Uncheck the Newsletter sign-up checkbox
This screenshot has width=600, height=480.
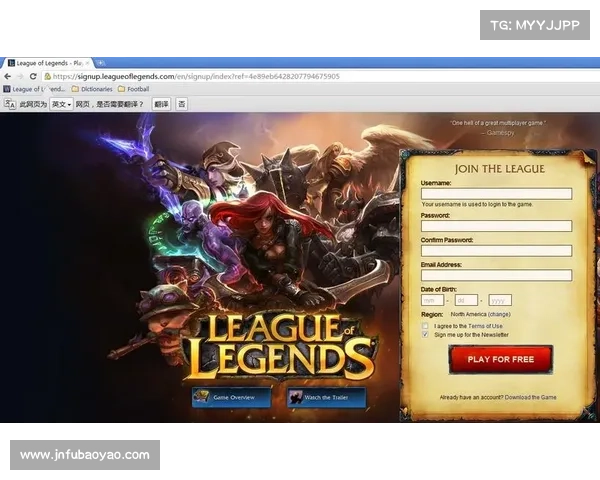tap(425, 335)
